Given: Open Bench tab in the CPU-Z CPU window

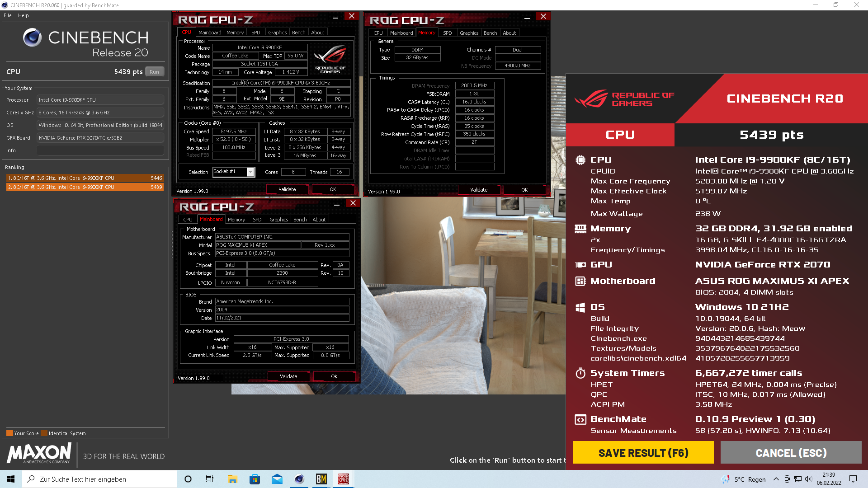Looking at the screenshot, I should point(298,33).
